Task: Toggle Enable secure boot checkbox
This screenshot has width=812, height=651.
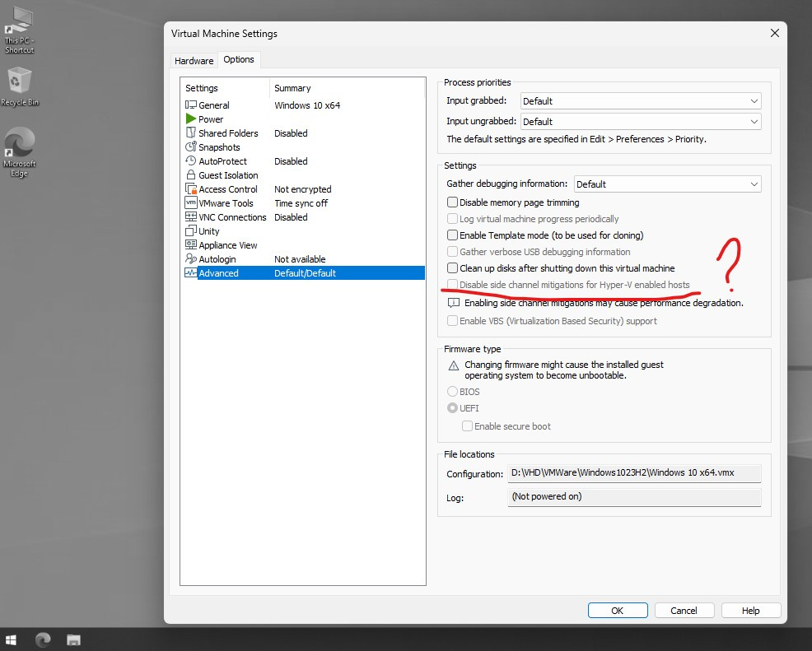Action: click(467, 426)
